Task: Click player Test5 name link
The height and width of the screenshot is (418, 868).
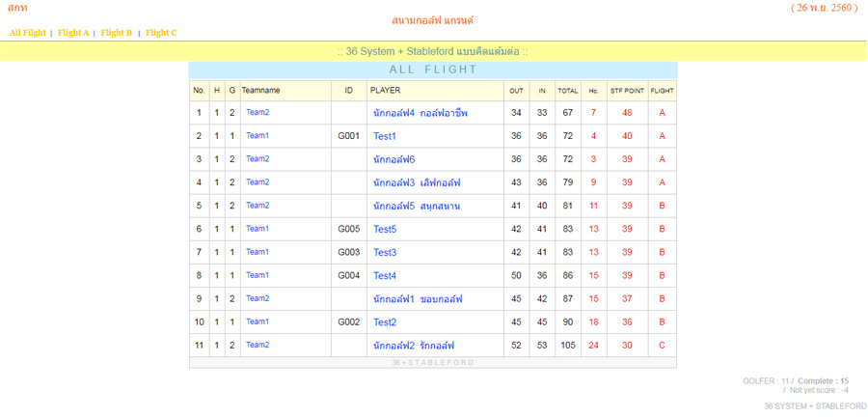Action: pos(385,230)
